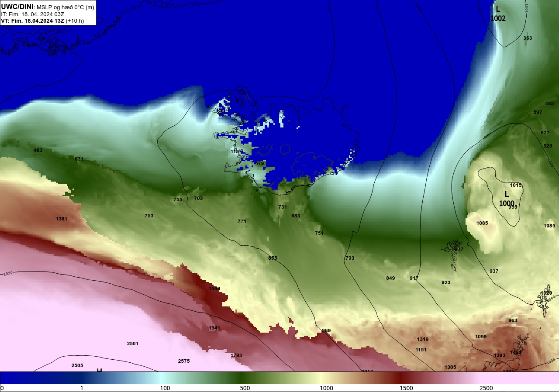Select the map value 465
Viewport: 559px width, 392px height.
[x=549, y=103]
